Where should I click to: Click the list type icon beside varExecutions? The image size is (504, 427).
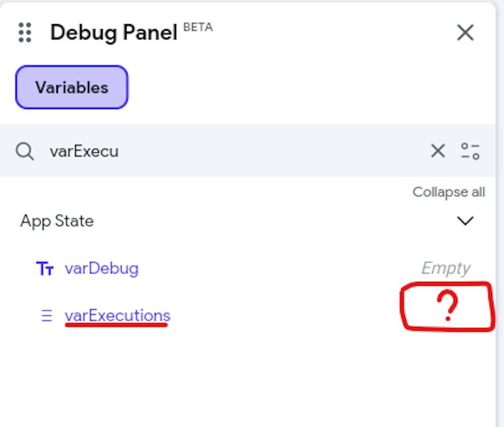[x=47, y=316]
